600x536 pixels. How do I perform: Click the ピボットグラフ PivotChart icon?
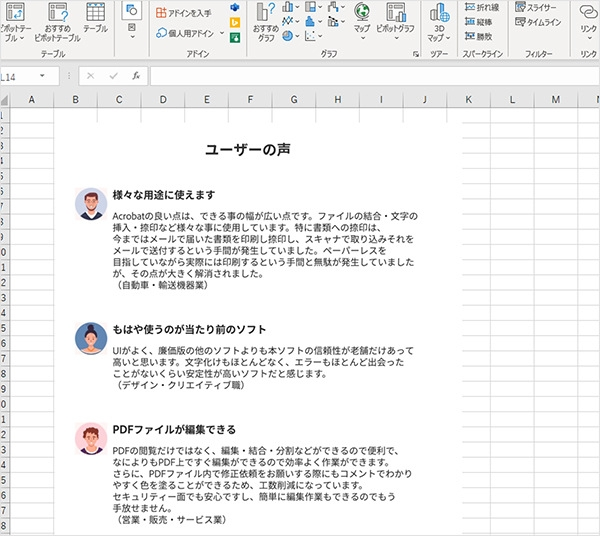396,12
